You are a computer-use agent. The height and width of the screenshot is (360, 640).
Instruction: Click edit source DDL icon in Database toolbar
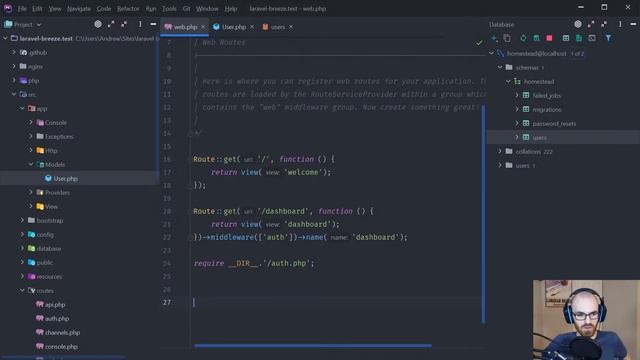(x=579, y=38)
